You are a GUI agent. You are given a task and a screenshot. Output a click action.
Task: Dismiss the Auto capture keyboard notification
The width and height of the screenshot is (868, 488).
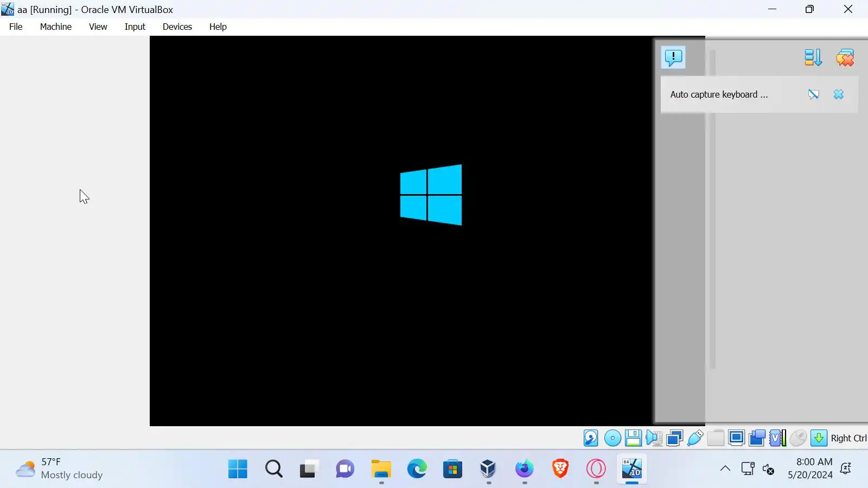(x=839, y=94)
